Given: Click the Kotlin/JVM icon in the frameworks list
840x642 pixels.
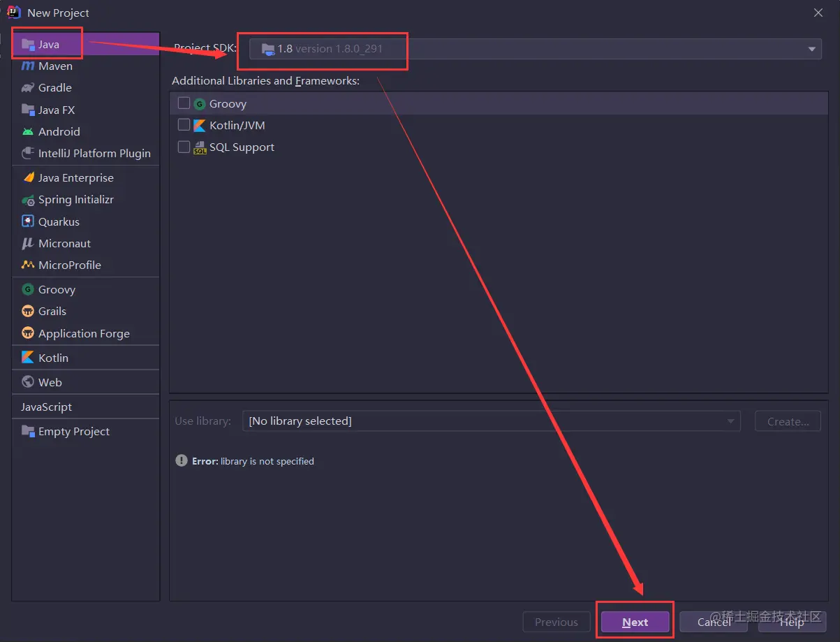Looking at the screenshot, I should click(200, 126).
